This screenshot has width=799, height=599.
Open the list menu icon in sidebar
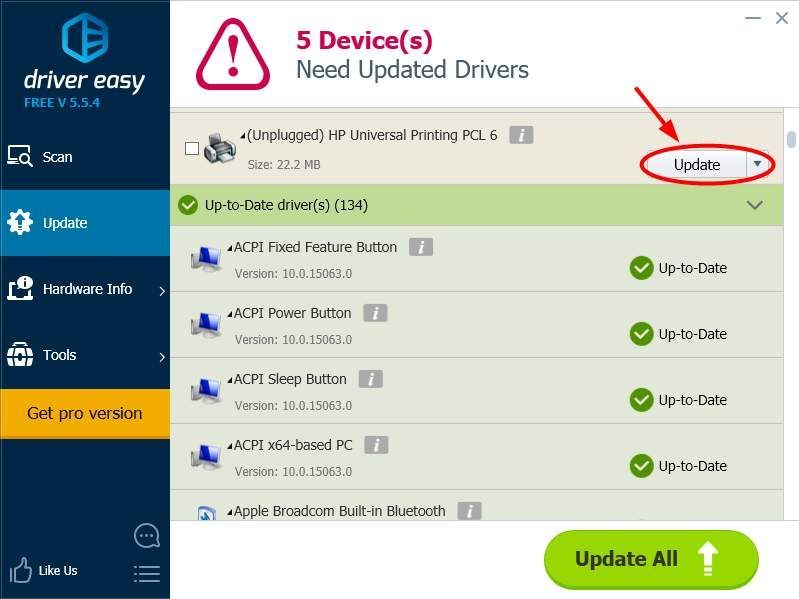(x=146, y=573)
